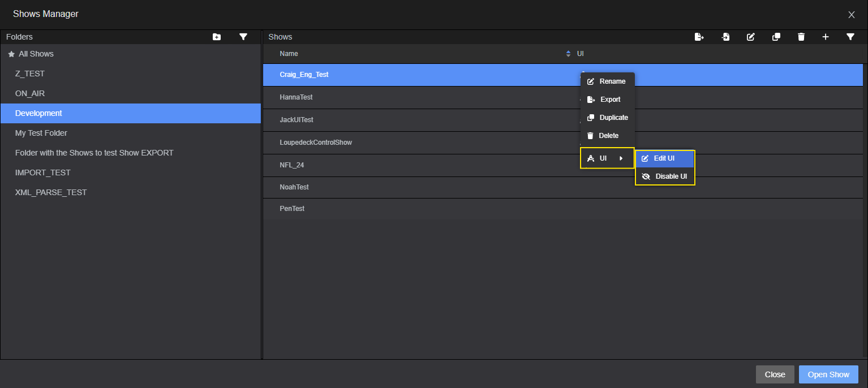
Task: Choose Rename from the context menu
Action: point(607,81)
